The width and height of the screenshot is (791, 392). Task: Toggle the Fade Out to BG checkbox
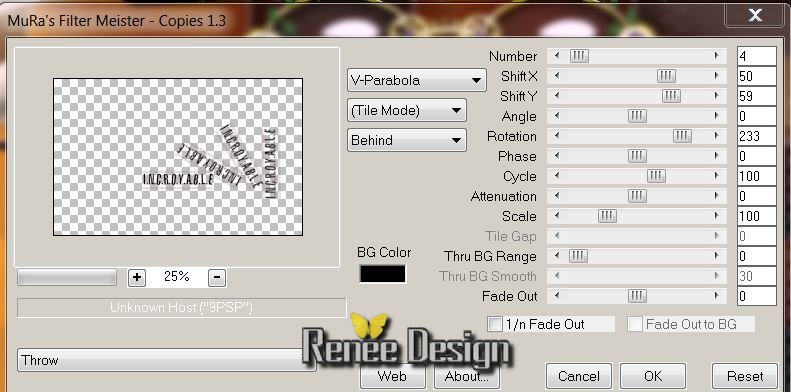click(x=635, y=324)
